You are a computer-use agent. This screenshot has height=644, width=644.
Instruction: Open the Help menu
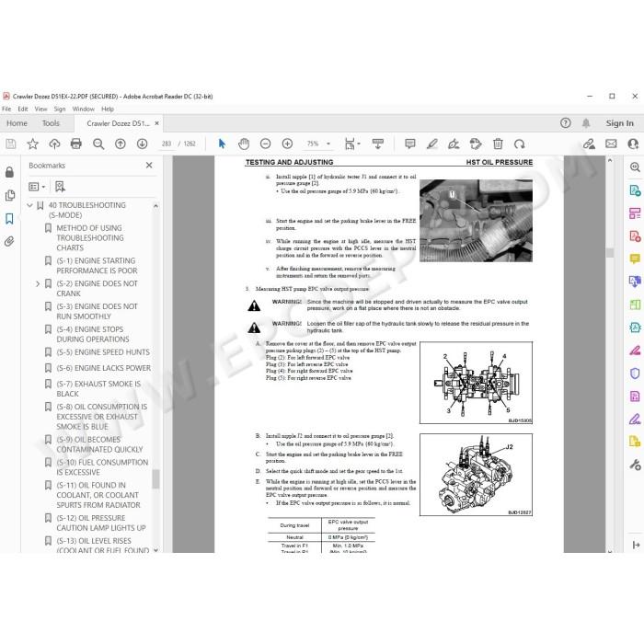coord(108,109)
